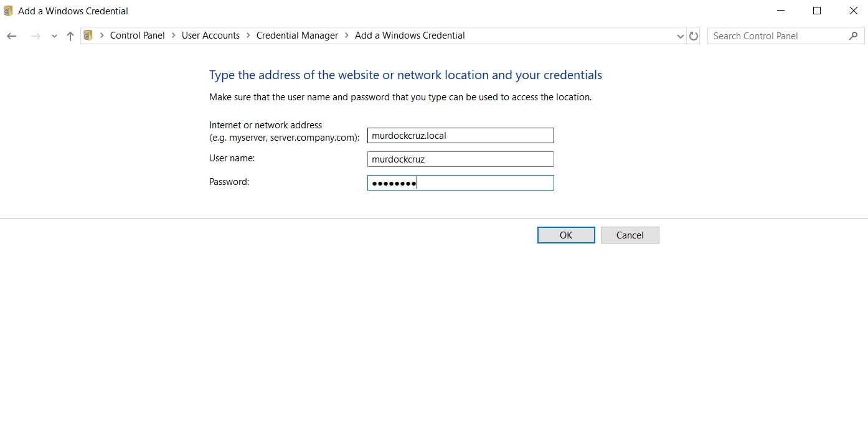The height and width of the screenshot is (439, 868).
Task: Open the recent locations dropdown arrow
Action: [x=54, y=35]
